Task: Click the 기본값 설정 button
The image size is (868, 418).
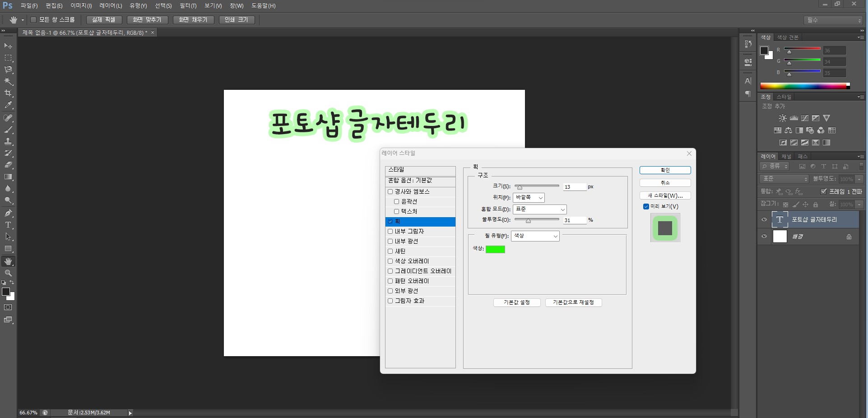Action: [x=517, y=302]
